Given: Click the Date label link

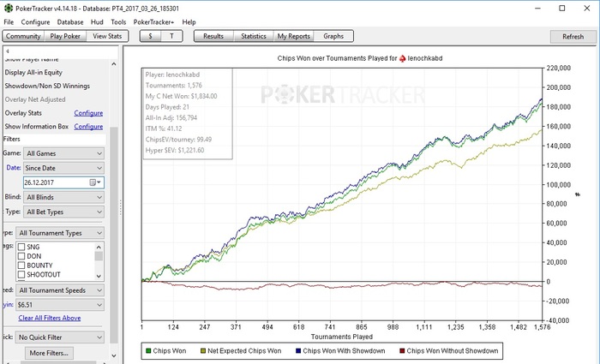Looking at the screenshot, I should 14,168.
